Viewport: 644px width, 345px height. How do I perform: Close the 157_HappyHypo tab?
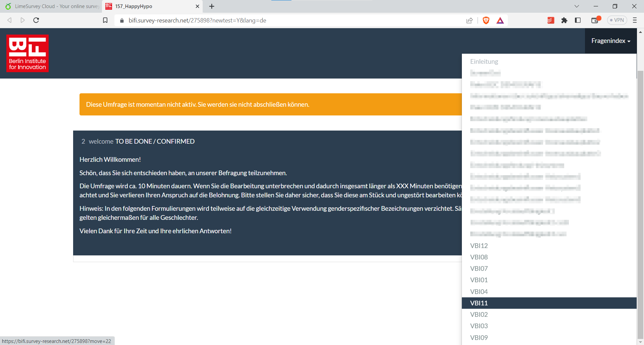click(197, 6)
